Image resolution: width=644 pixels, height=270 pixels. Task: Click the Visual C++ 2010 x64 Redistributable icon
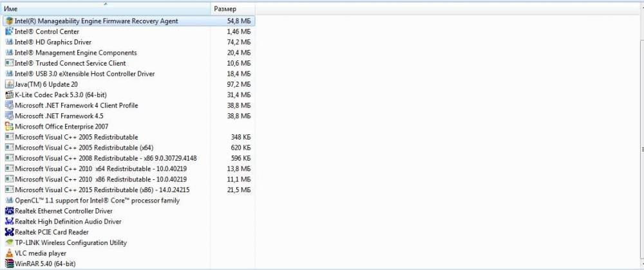(9, 169)
